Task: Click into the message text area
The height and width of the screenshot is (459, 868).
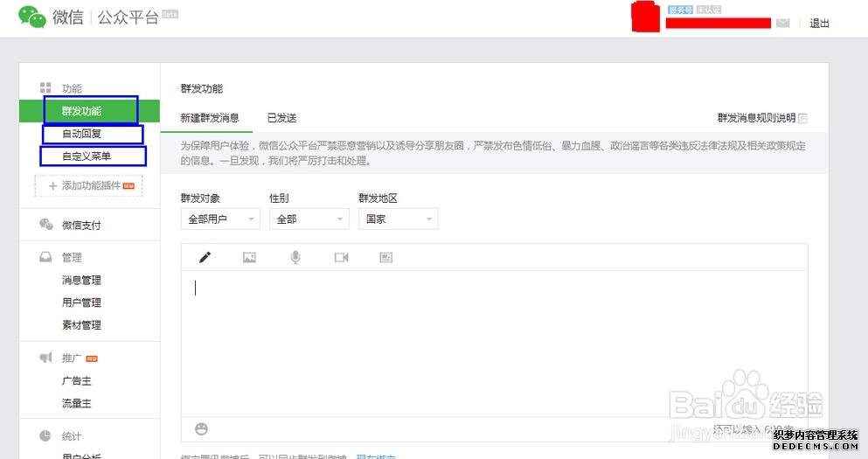Action: (495, 344)
